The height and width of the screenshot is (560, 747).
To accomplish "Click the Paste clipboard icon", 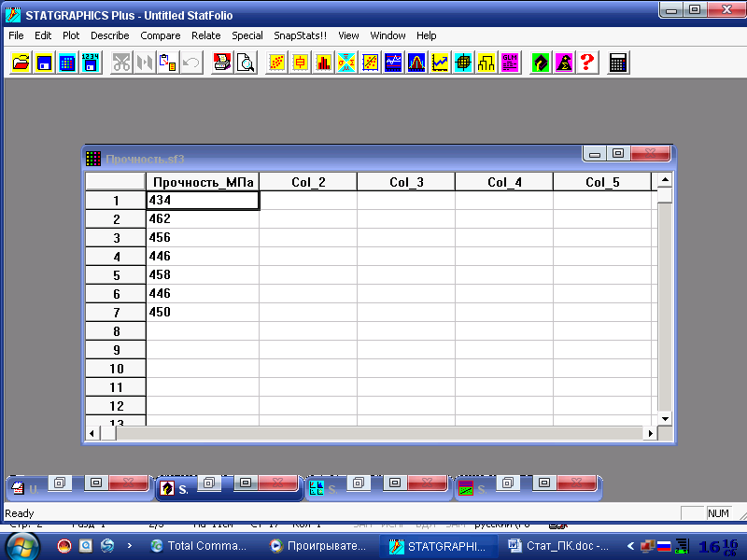I will click(x=168, y=63).
